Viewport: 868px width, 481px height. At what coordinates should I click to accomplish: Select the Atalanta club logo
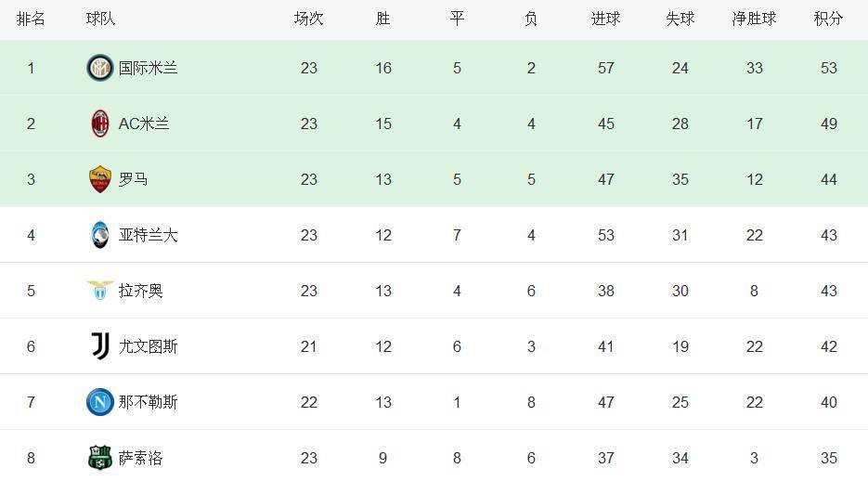coord(100,235)
